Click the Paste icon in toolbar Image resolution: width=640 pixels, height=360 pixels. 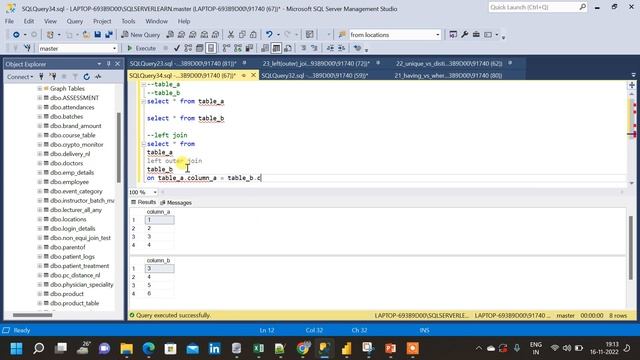(253, 35)
